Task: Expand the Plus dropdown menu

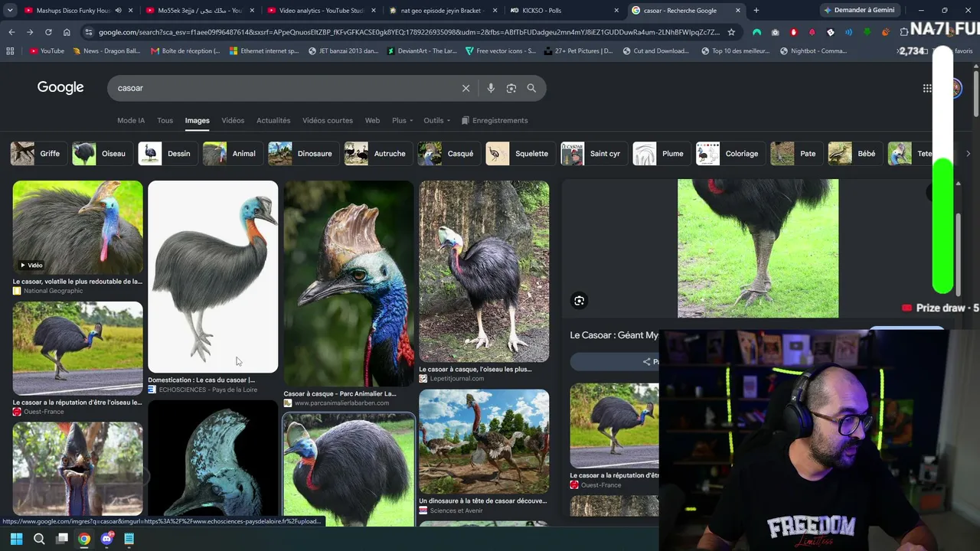Action: pos(403,120)
